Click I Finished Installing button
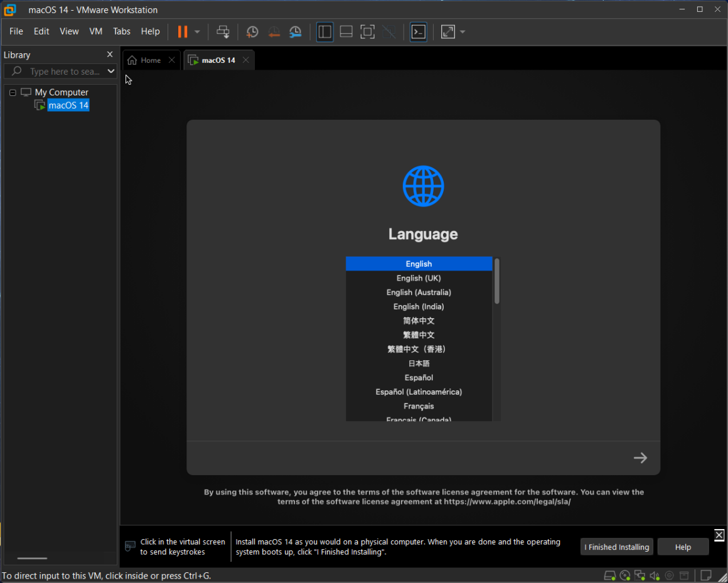Screen dimensions: 728x583 click(x=616, y=547)
